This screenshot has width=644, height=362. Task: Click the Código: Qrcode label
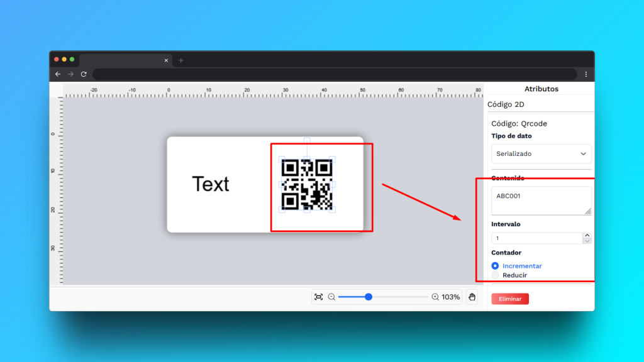click(519, 124)
